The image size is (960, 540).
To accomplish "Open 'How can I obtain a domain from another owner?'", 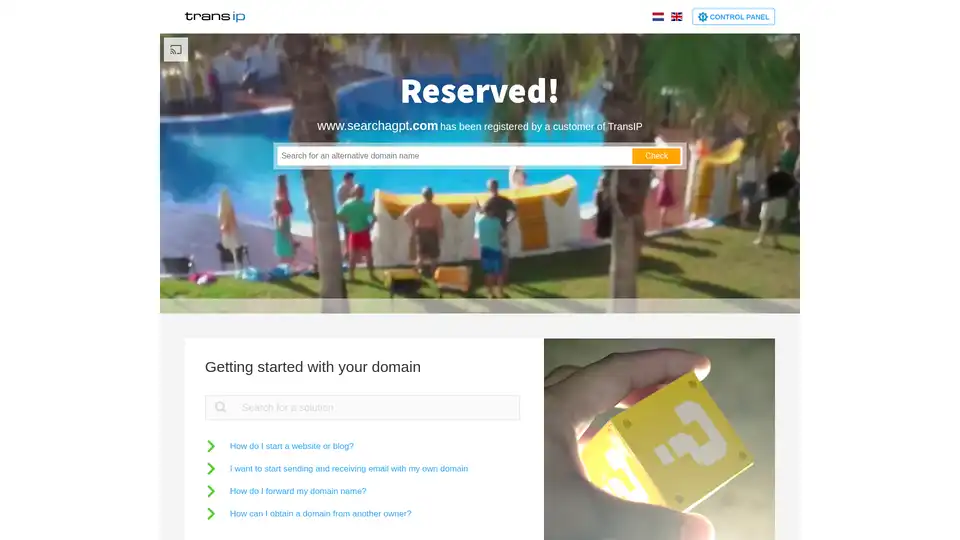I will click(x=320, y=514).
